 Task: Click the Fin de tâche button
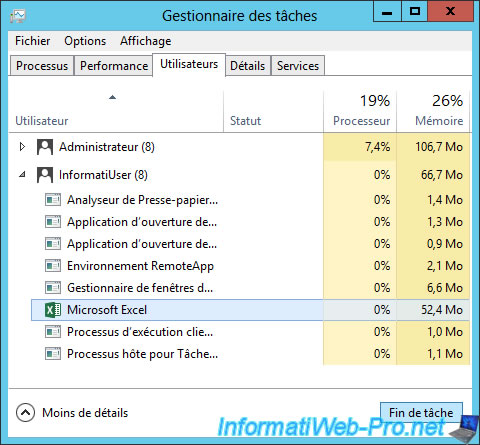[421, 413]
